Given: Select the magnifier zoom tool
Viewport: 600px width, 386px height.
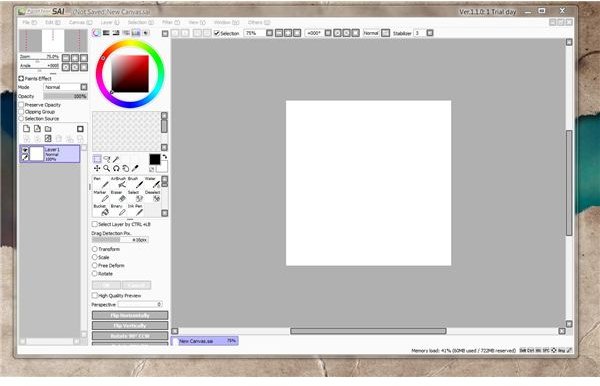Looking at the screenshot, I should pos(106,168).
